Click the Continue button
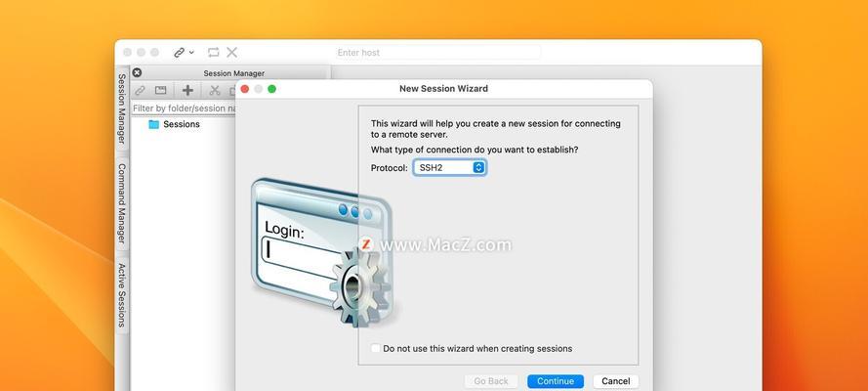The image size is (868, 391). (x=556, y=381)
